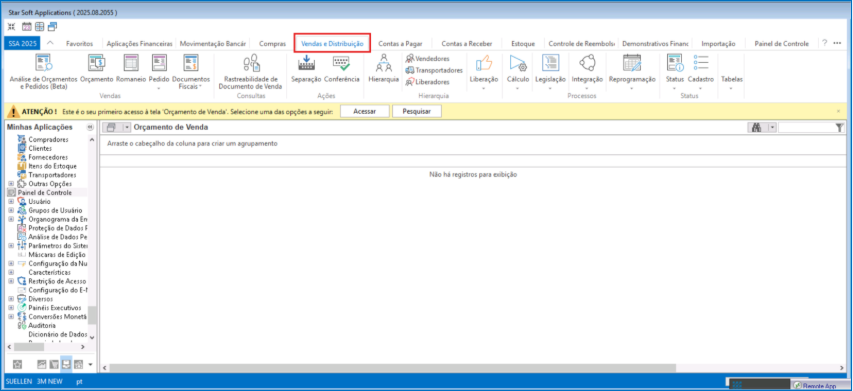Click the Pedido ribbon icon
This screenshot has height=391, width=853.
159,69
